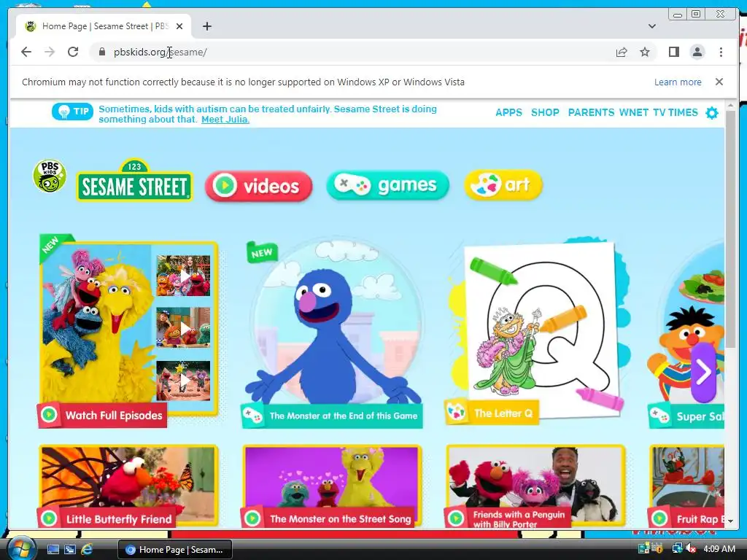Play the top episode preview thumbnail

point(183,276)
